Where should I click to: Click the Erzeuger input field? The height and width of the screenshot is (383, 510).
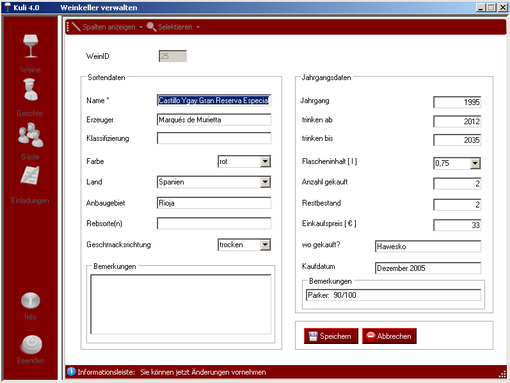tap(214, 120)
